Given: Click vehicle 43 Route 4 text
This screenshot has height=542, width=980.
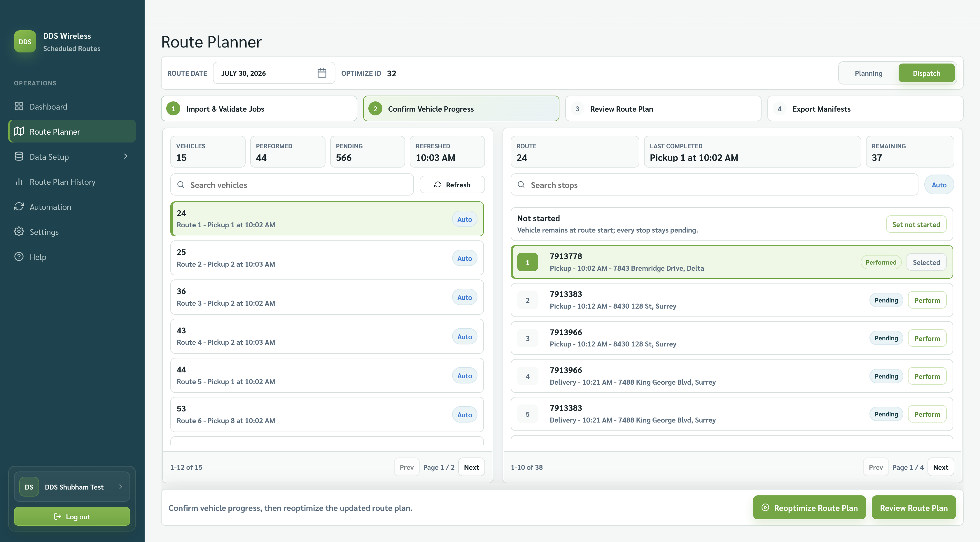Looking at the screenshot, I should click(225, 342).
